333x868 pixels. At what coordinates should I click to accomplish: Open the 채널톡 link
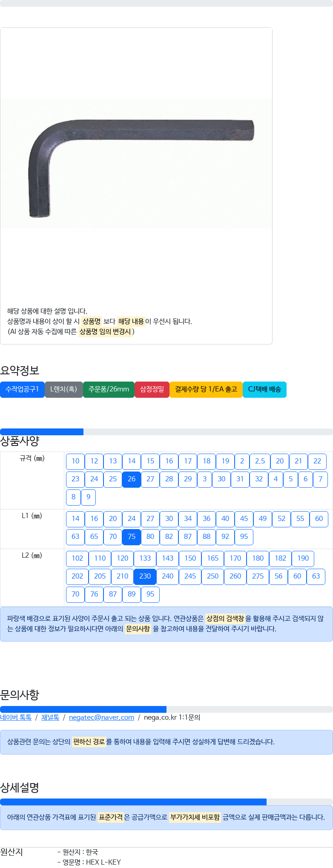click(x=50, y=718)
